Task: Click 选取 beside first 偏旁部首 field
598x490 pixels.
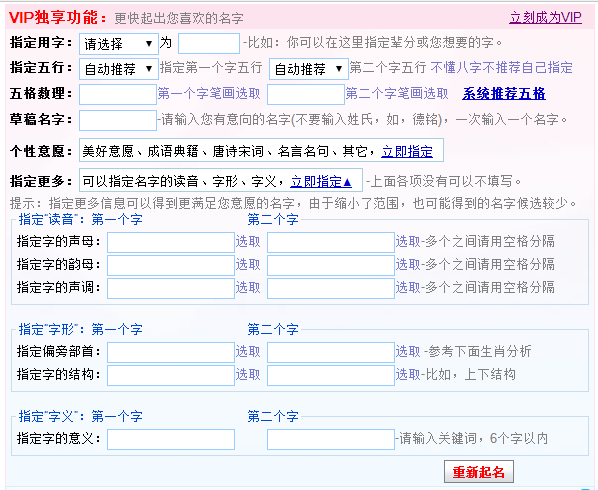Action: (x=248, y=351)
